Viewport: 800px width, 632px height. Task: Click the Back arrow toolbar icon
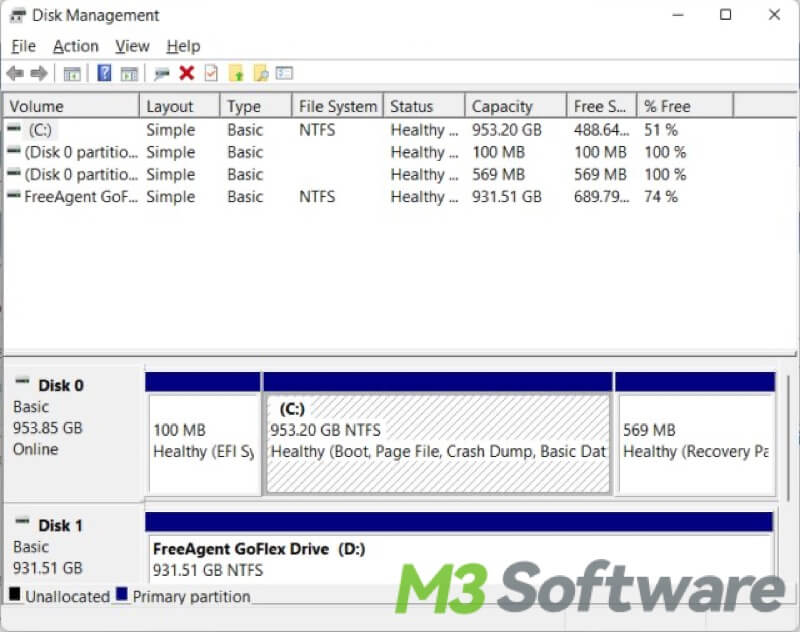(15, 73)
